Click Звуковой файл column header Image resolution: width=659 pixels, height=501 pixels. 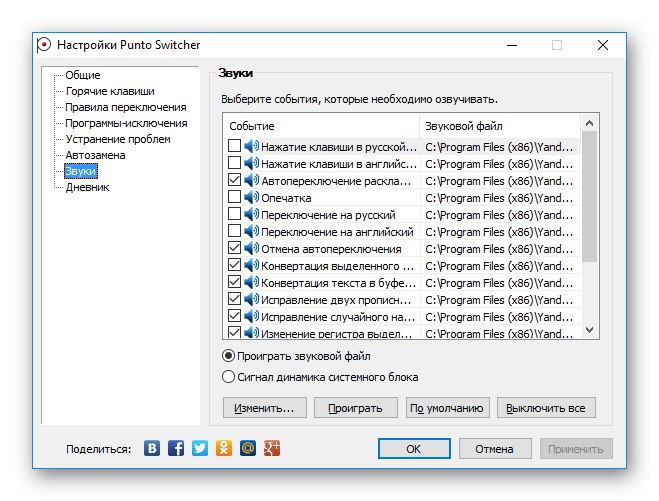pos(500,126)
